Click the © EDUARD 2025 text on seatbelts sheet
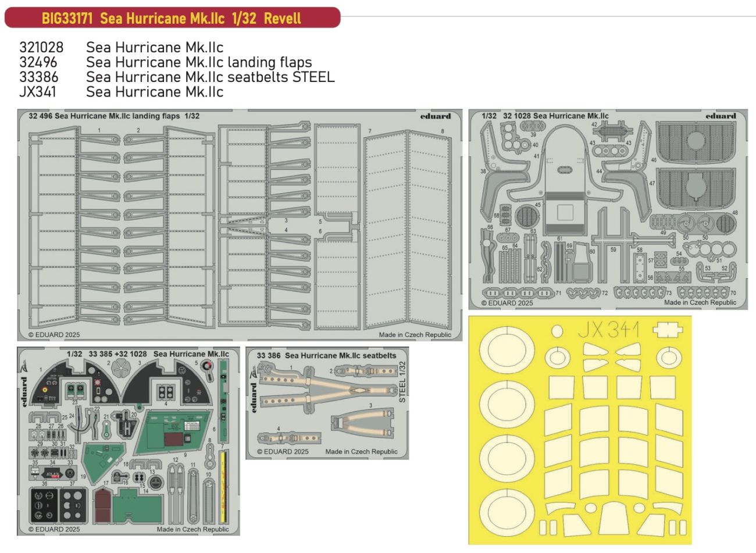The image size is (756, 553). click(x=283, y=451)
